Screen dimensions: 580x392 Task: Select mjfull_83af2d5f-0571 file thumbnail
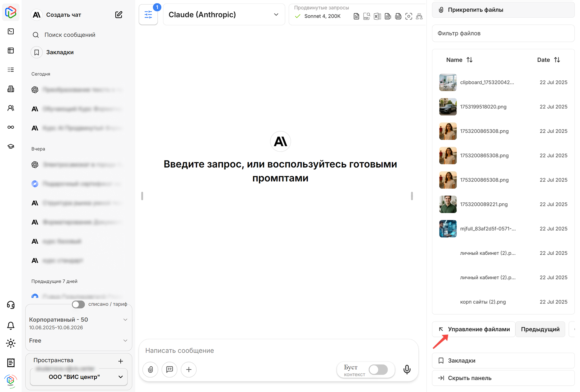tap(448, 229)
